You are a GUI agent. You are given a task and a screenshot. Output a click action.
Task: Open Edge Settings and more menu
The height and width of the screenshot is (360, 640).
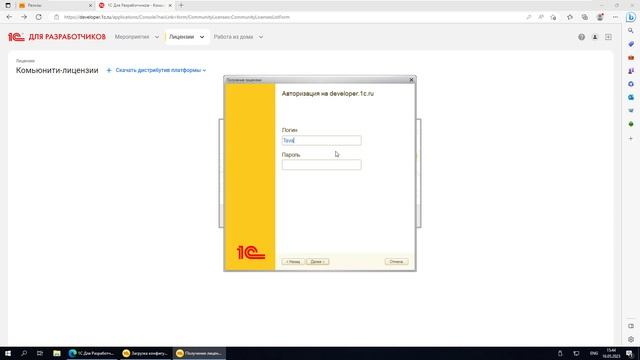(615, 17)
